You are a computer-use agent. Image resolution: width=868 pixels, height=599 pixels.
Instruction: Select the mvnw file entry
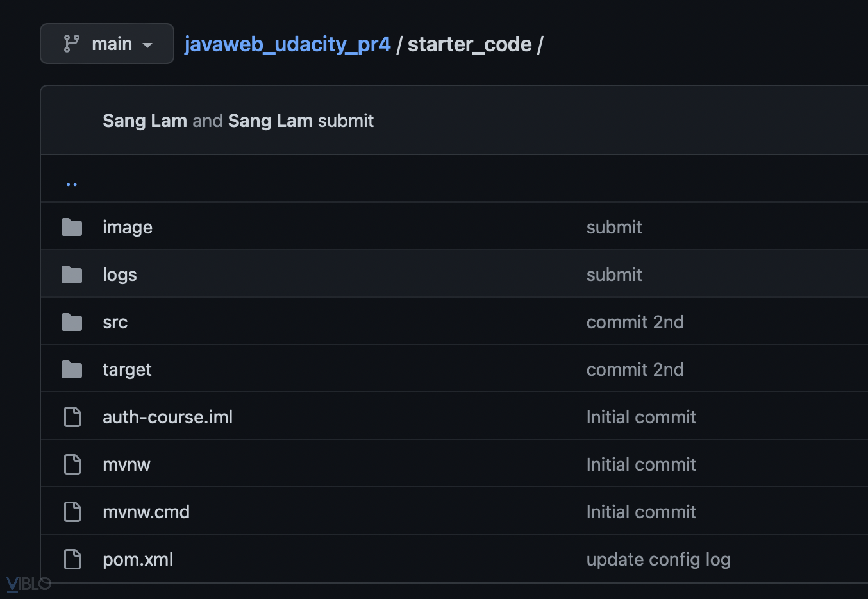tap(126, 464)
